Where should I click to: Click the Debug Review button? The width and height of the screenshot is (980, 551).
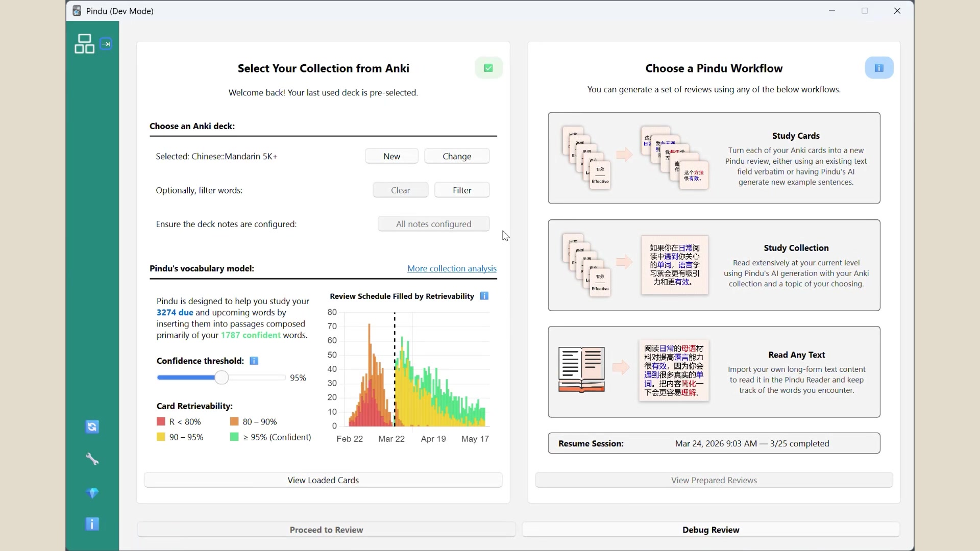710,530
